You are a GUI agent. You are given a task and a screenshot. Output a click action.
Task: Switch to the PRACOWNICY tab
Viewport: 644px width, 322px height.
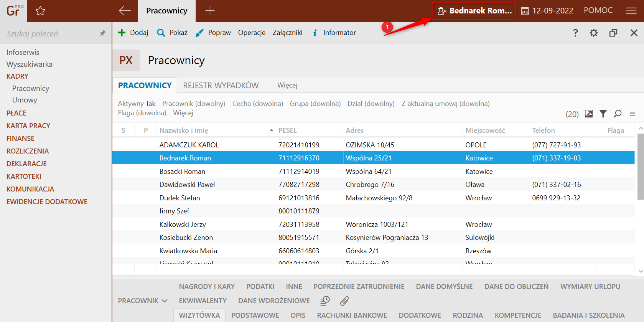point(145,85)
